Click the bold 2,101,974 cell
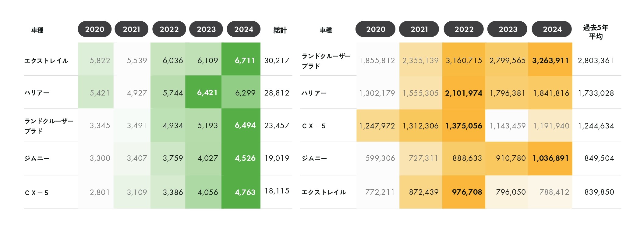Image resolution: width=644 pixels, height=231 pixels. tap(464, 92)
